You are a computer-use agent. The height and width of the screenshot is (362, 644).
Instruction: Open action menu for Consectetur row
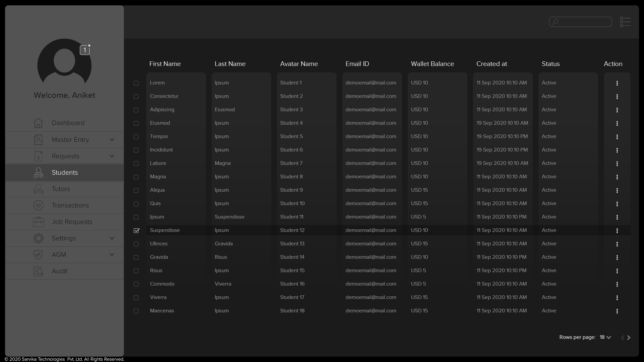[617, 97]
